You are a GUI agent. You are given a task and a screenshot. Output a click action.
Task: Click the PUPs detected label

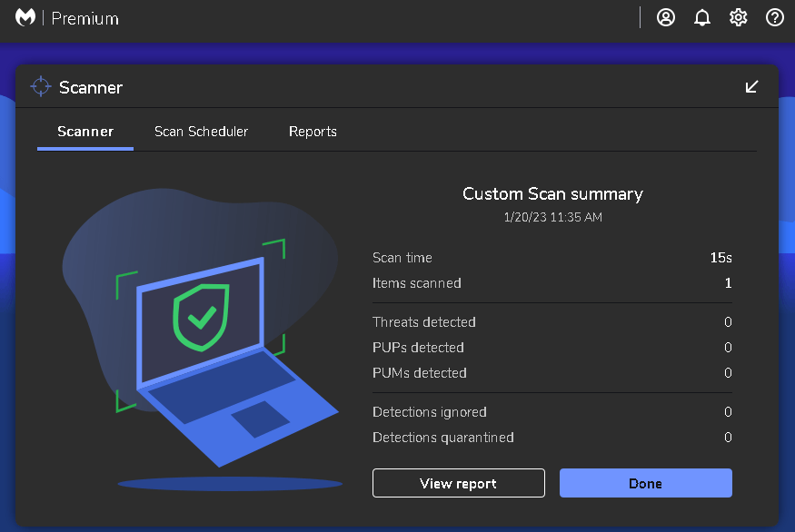coord(418,348)
